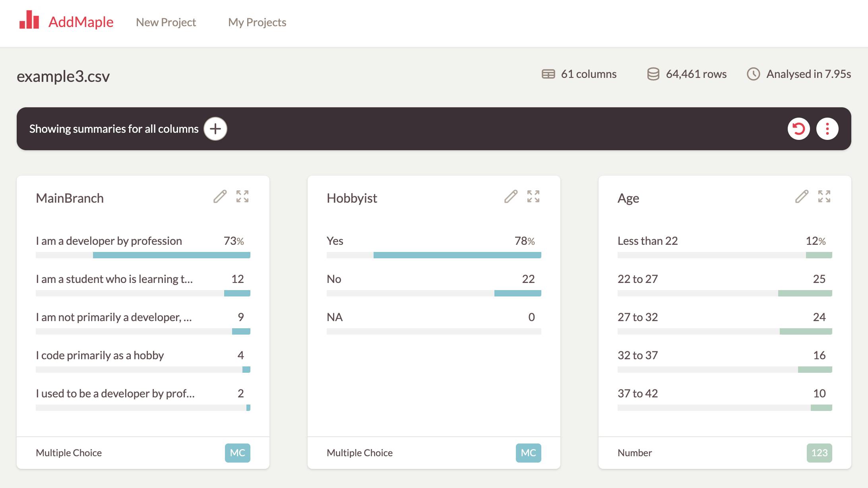Expand the MainBranch summary card
Viewport: 868px width, 488px height.
(243, 196)
